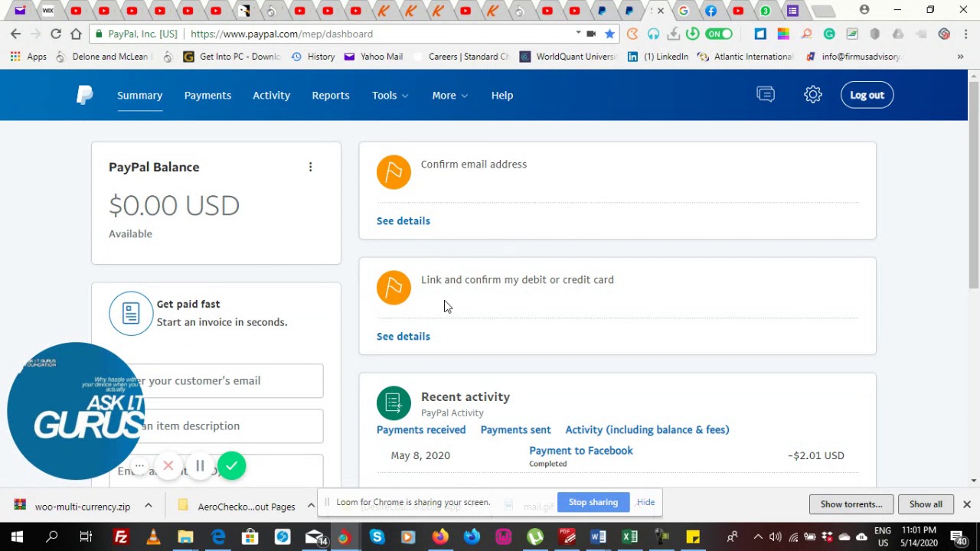Click the Log out button

tap(867, 95)
